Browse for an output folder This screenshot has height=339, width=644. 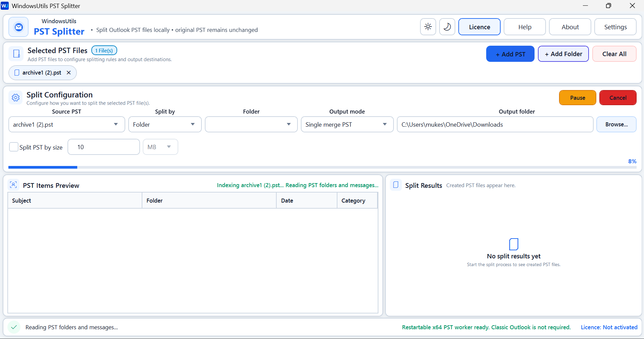616,124
